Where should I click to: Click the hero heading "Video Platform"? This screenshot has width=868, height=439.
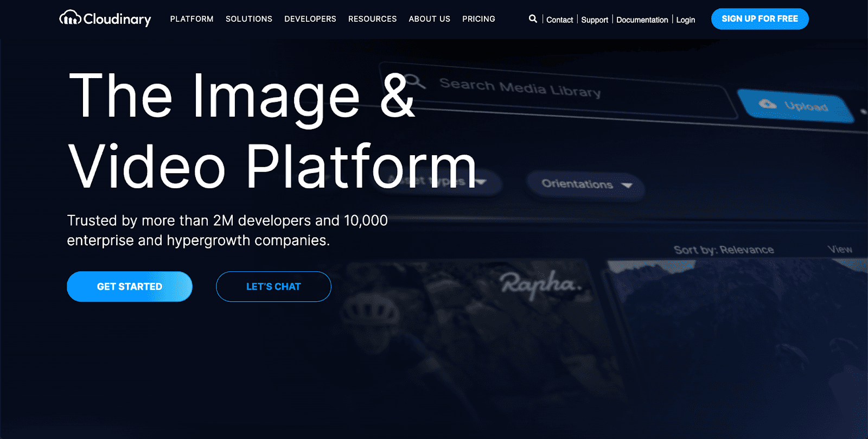point(272,166)
